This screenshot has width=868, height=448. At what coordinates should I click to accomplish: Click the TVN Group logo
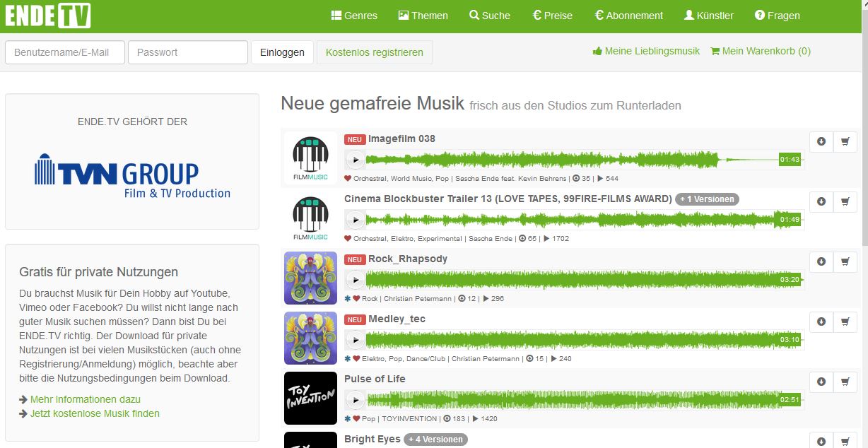point(132,176)
